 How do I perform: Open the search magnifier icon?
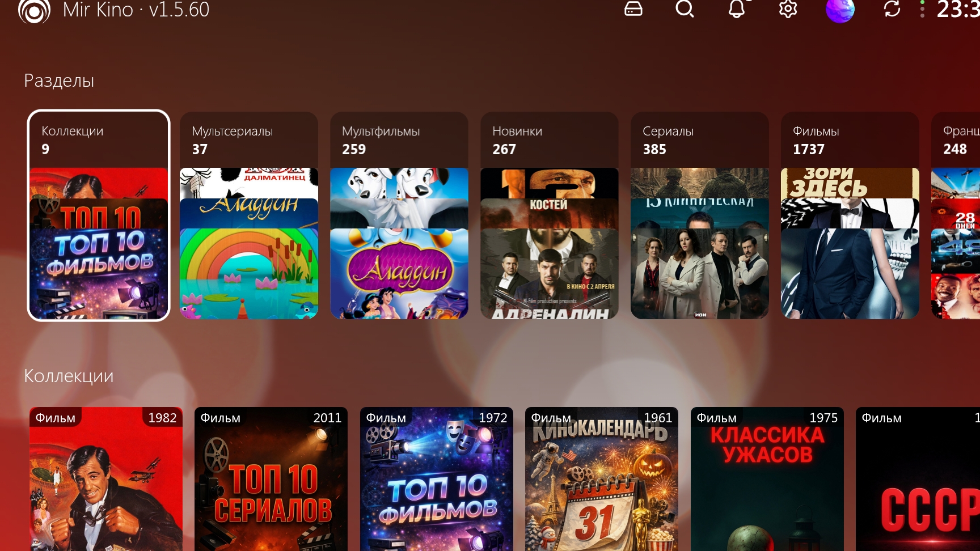pos(685,9)
